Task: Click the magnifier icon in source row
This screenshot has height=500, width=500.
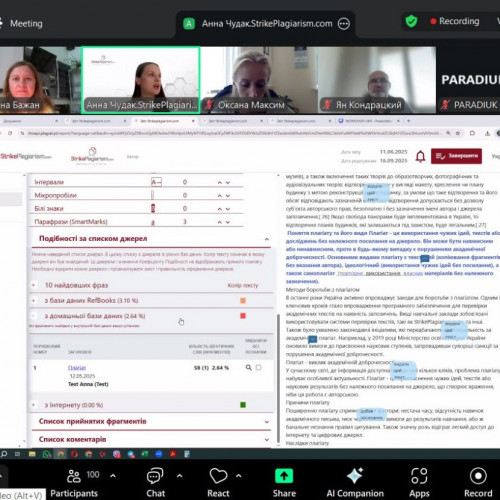Action: point(249,367)
